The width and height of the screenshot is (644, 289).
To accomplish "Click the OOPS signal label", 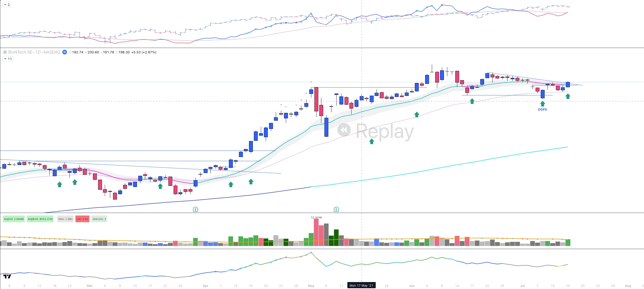I will [x=542, y=110].
